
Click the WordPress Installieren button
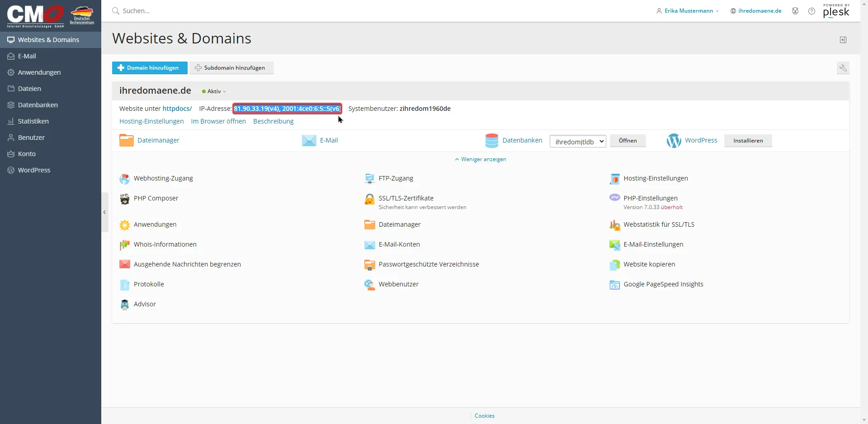748,141
